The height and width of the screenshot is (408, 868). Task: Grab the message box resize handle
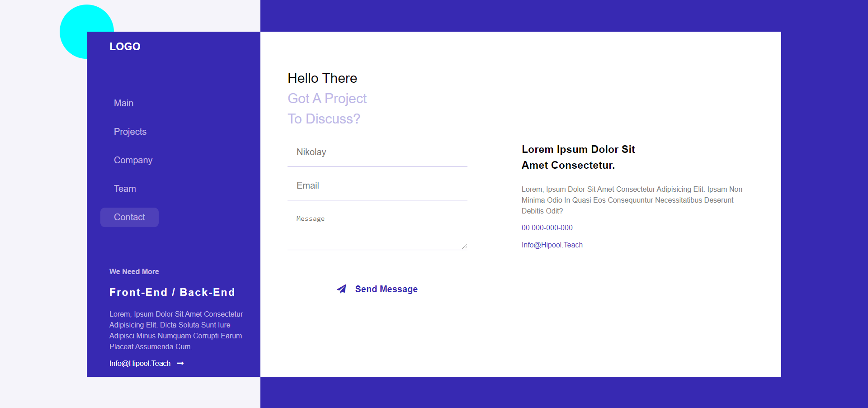pyautogui.click(x=464, y=247)
